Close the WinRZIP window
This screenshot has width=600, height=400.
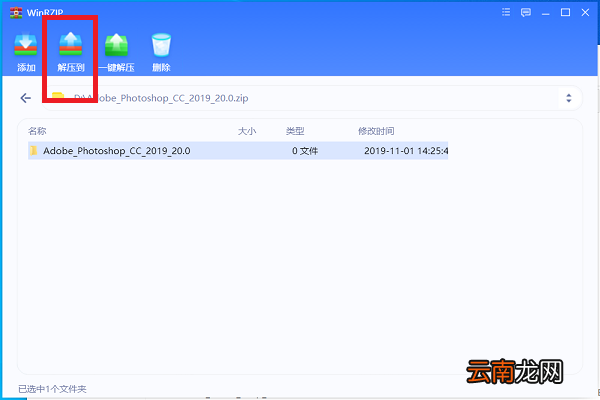click(585, 13)
